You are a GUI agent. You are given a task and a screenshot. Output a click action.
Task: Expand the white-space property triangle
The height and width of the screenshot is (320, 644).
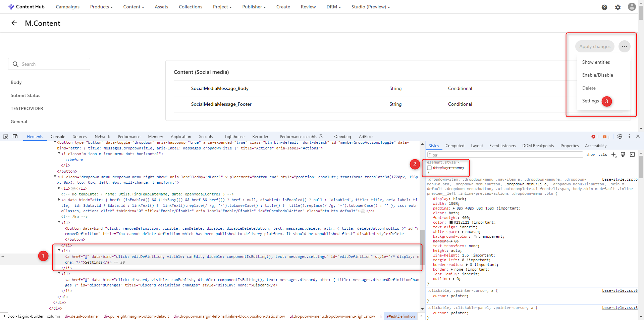(x=463, y=232)
